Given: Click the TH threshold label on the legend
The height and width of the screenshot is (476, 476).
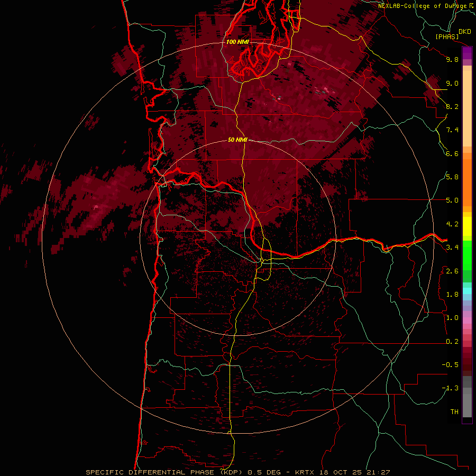Looking at the screenshot, I should pyautogui.click(x=454, y=412).
